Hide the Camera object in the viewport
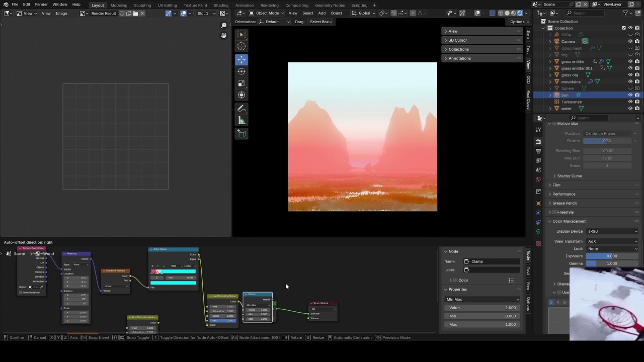Viewport: 644px width, 362px height. [x=630, y=41]
